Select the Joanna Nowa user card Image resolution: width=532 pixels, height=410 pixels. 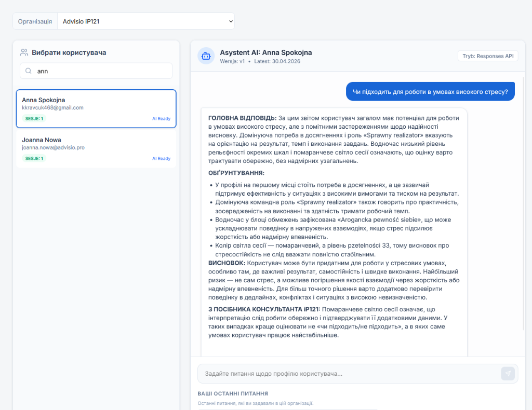pos(96,149)
